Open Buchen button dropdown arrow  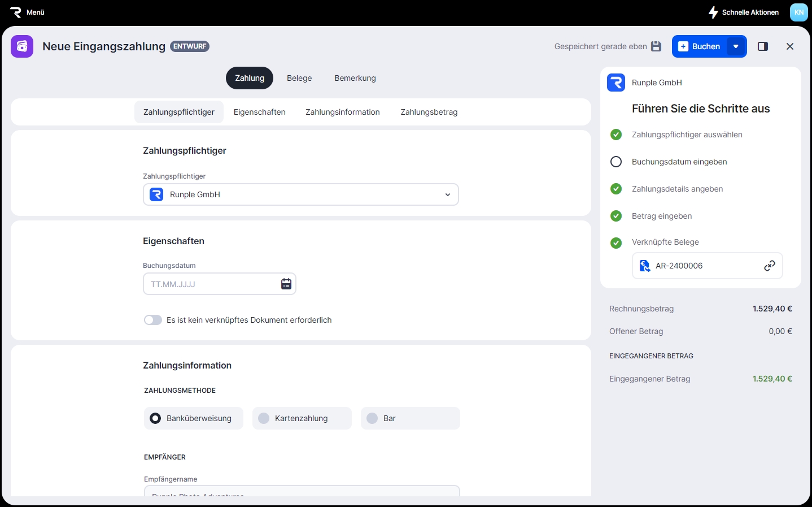coord(736,46)
